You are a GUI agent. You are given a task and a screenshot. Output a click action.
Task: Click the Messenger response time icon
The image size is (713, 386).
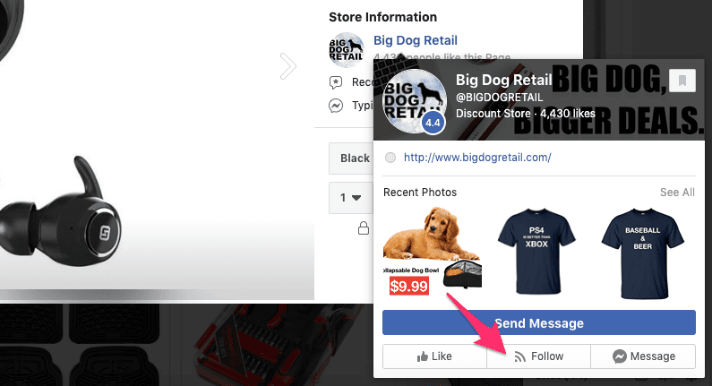(x=336, y=105)
